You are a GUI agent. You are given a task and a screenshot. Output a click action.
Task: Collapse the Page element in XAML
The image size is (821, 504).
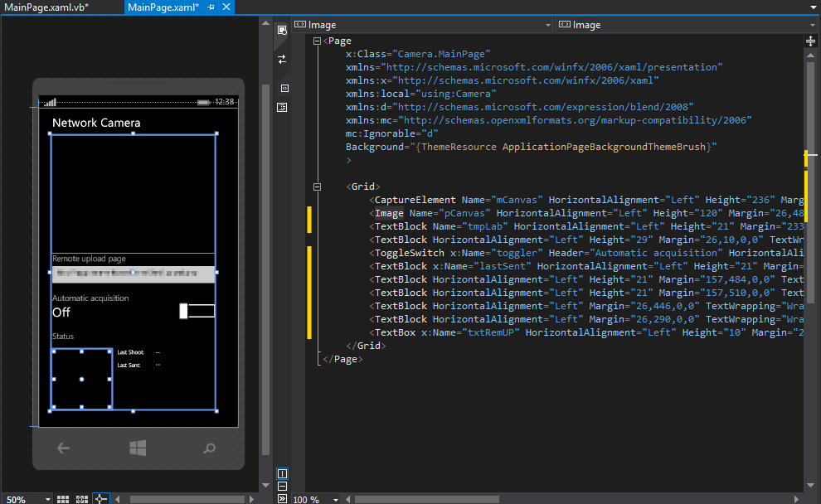click(318, 41)
